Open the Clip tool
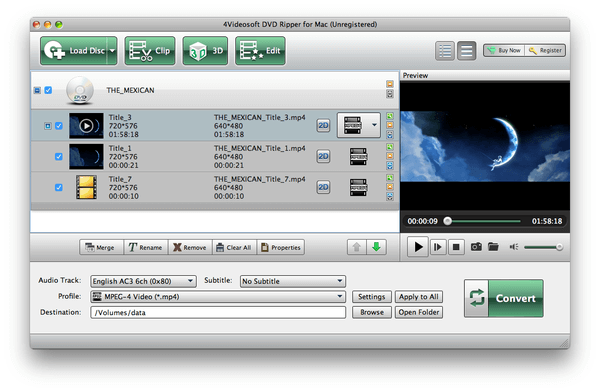Screen dimensions: 600x392 point(150,51)
